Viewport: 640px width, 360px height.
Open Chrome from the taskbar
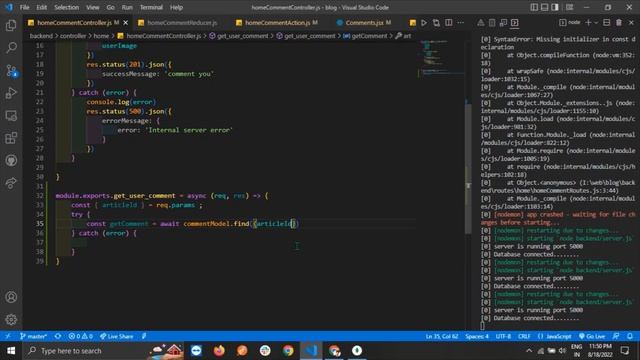288,351
